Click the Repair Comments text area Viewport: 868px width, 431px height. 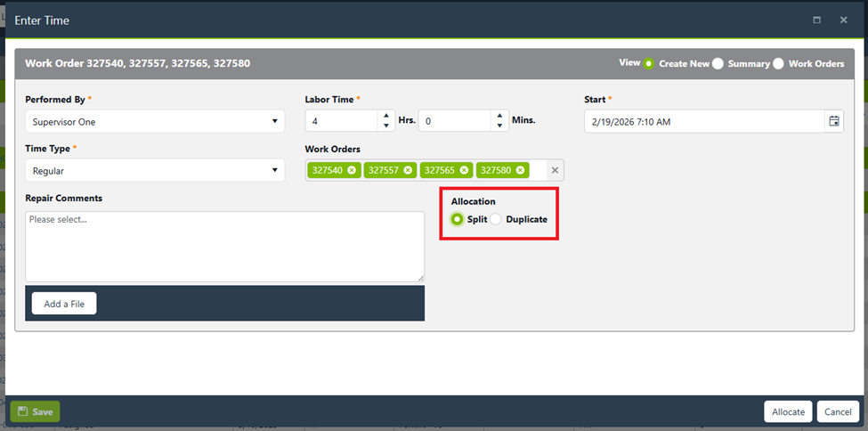[224, 247]
